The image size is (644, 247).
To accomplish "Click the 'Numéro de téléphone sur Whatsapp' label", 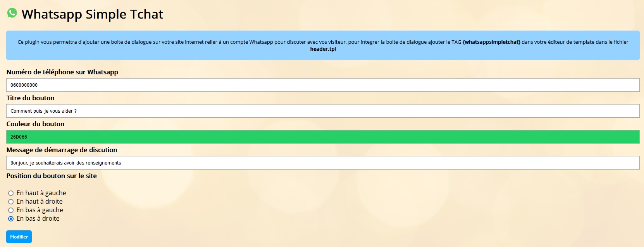I will (x=62, y=72).
